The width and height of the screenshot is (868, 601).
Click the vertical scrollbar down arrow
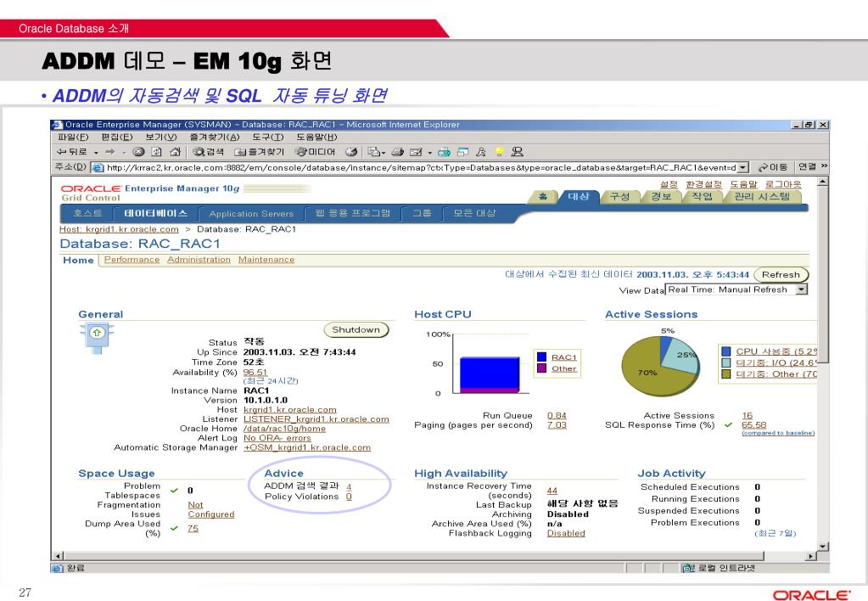(823, 547)
